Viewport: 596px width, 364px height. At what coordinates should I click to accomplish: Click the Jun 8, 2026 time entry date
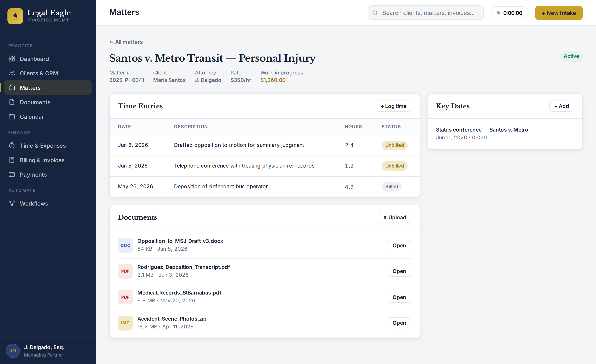coord(133,145)
